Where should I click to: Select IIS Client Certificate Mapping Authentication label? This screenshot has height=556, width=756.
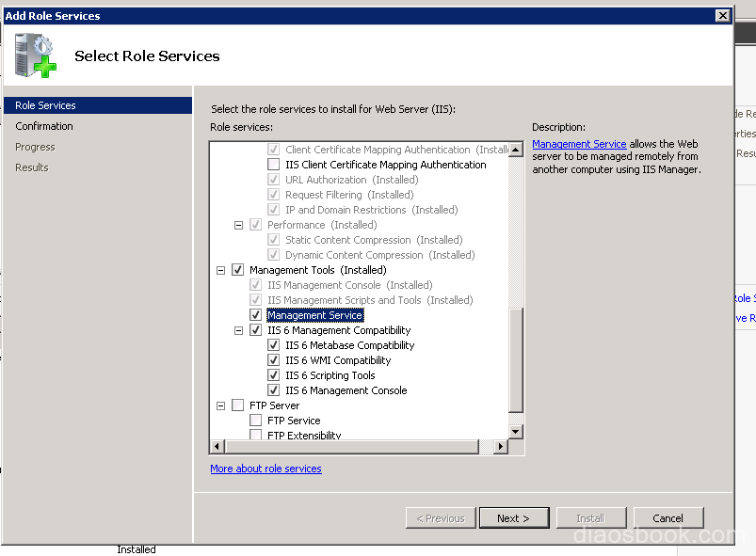pyautogui.click(x=386, y=165)
